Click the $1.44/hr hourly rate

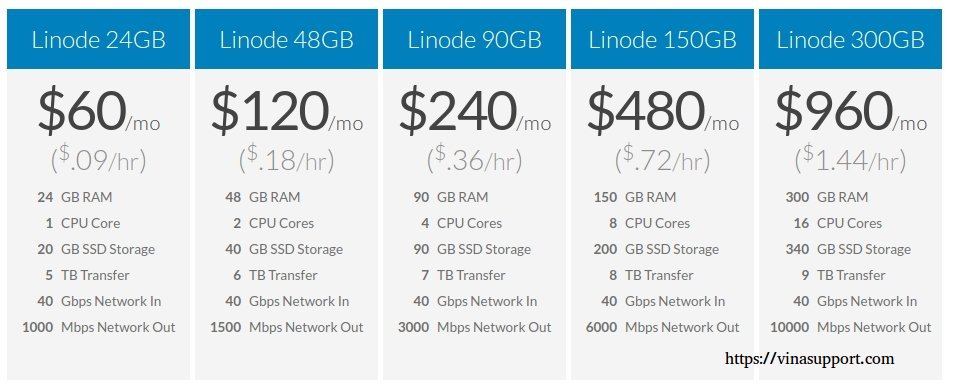(x=850, y=159)
